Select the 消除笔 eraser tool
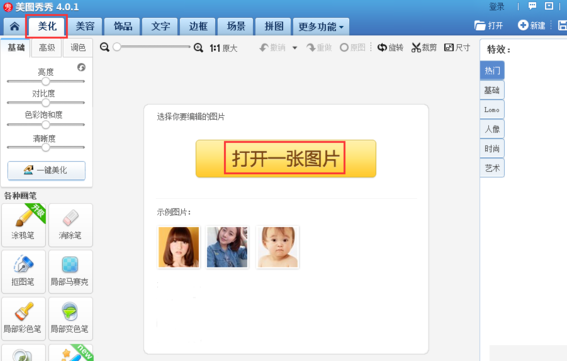The width and height of the screenshot is (567, 361). [71, 225]
